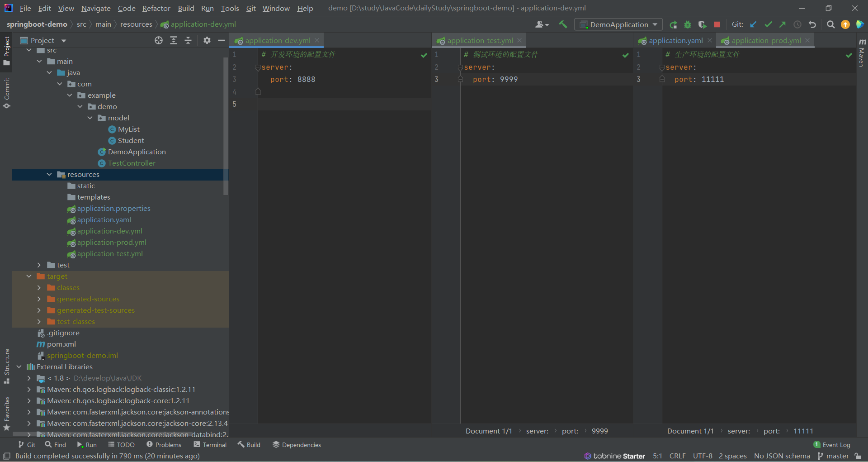Hide the Project tool window
This screenshot has width=868, height=462.
[x=222, y=40]
